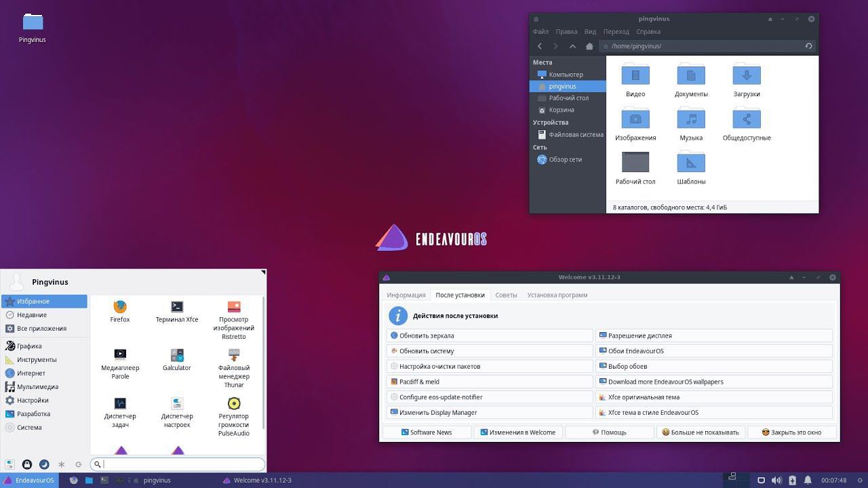
Task: Click the Разрешение дисплея button
Action: 714,335
